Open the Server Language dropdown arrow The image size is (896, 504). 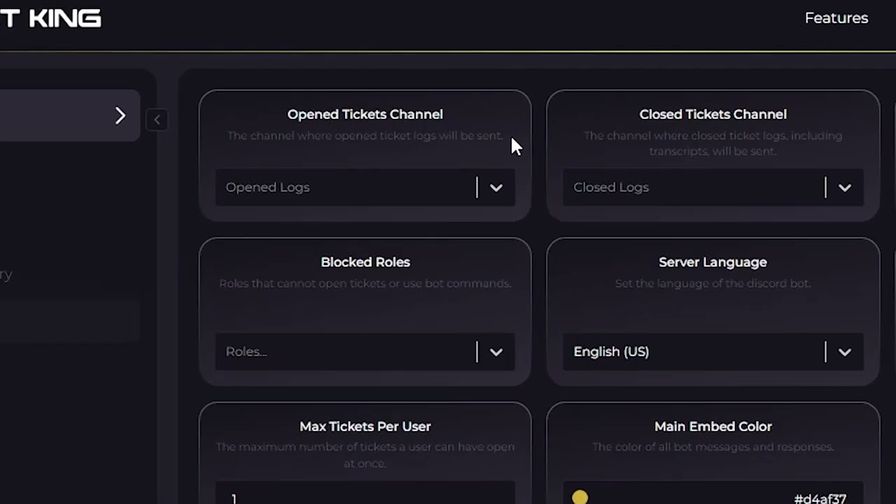(x=844, y=352)
